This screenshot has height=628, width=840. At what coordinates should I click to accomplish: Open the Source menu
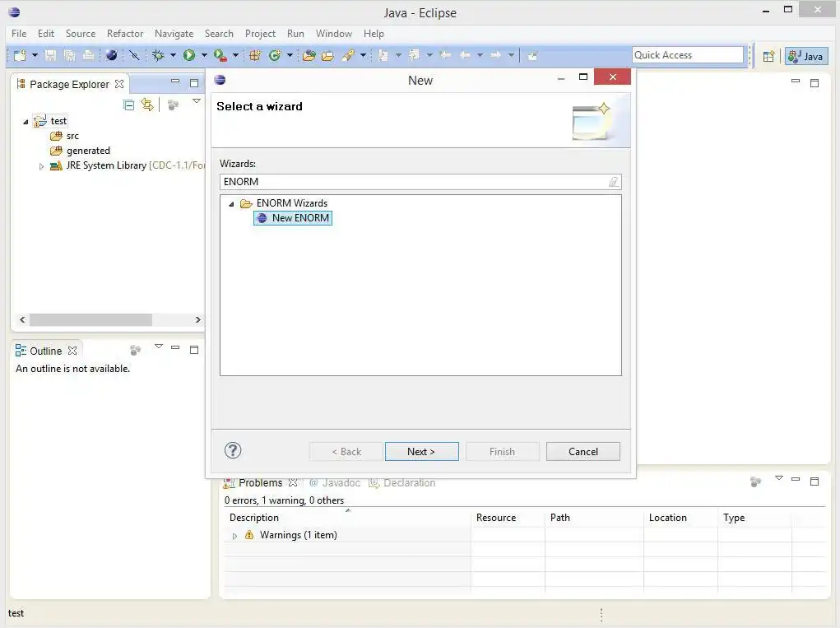(x=81, y=33)
